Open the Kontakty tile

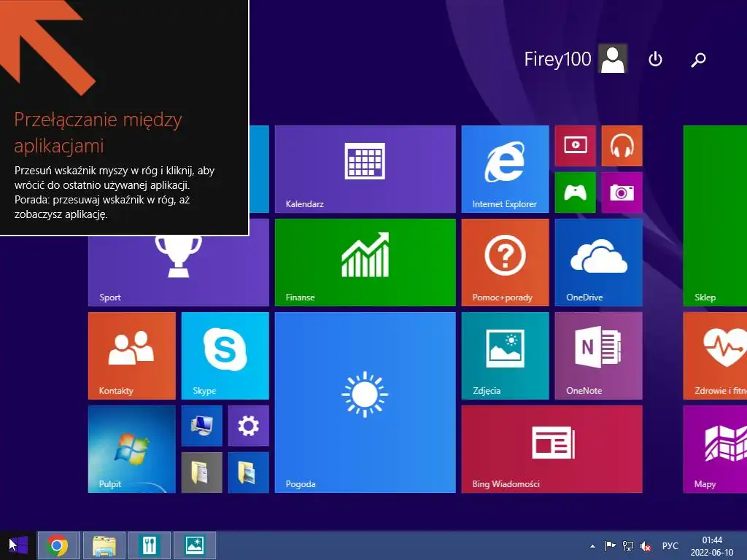[131, 356]
